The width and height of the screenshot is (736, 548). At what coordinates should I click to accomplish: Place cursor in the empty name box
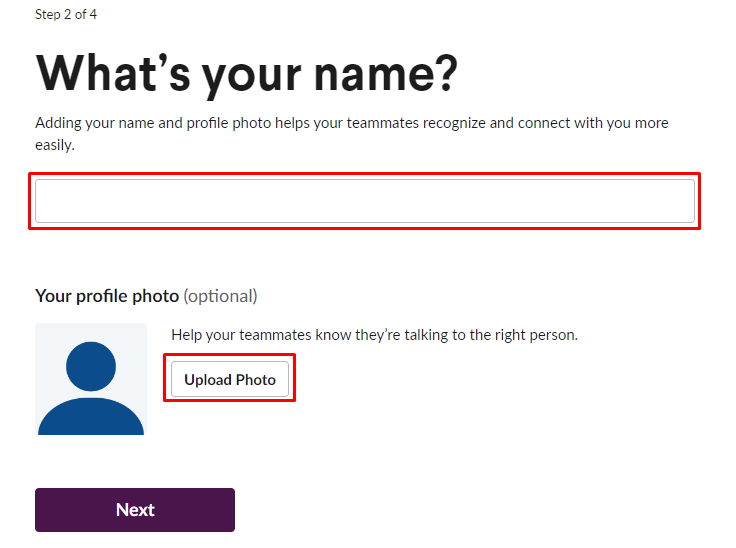click(365, 201)
